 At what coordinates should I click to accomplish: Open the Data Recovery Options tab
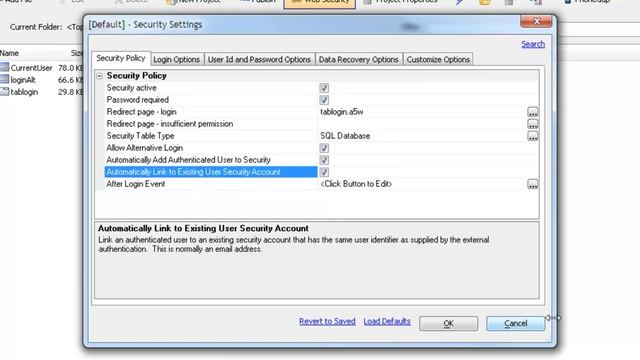358,60
